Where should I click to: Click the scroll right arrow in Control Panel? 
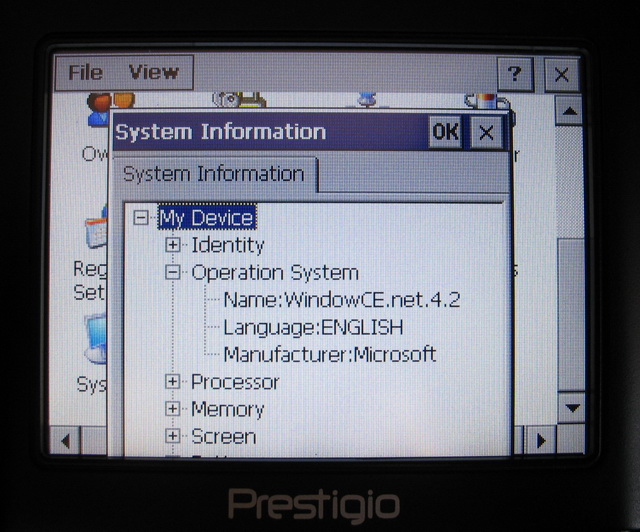click(x=540, y=441)
